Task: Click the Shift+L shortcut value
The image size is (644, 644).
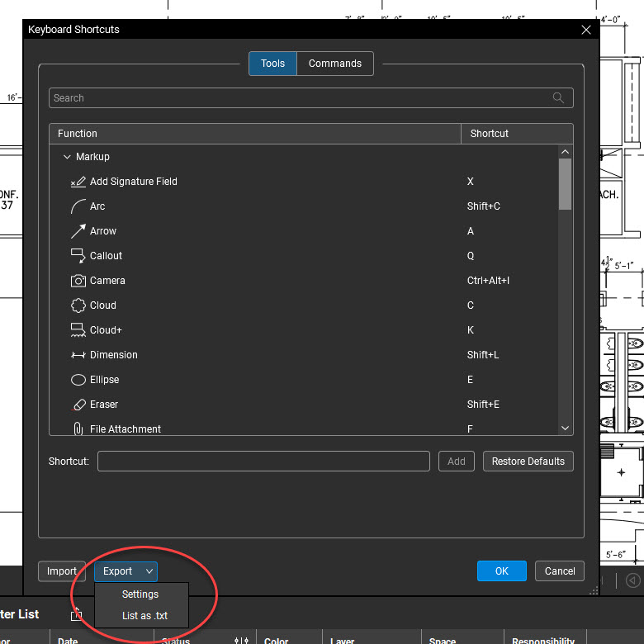Action: (483, 355)
